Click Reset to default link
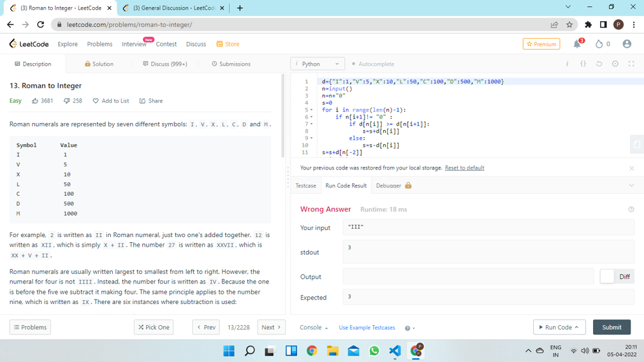This screenshot has width=644, height=362. [x=464, y=167]
